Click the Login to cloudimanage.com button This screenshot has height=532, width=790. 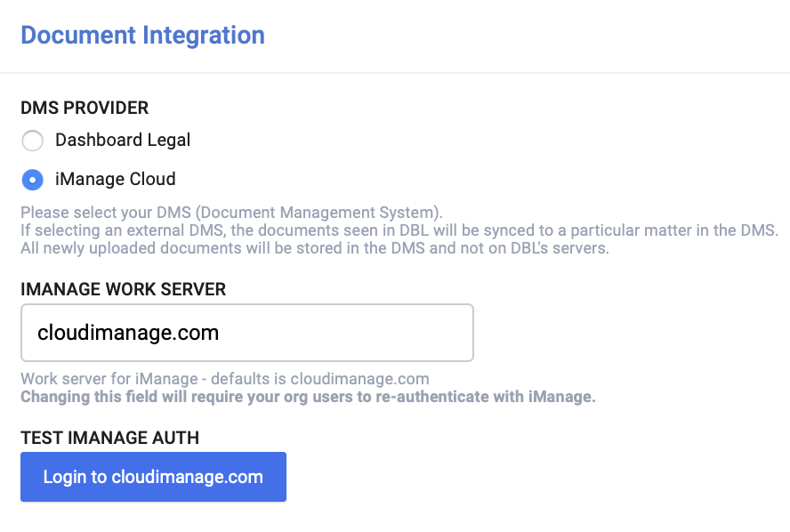(x=153, y=477)
